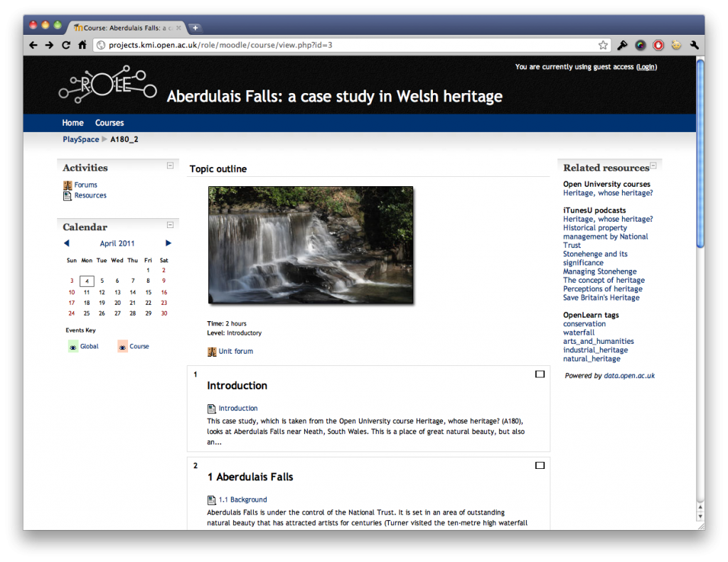The height and width of the screenshot is (562, 728).
Task: Open the Courses menu item
Action: pos(109,123)
